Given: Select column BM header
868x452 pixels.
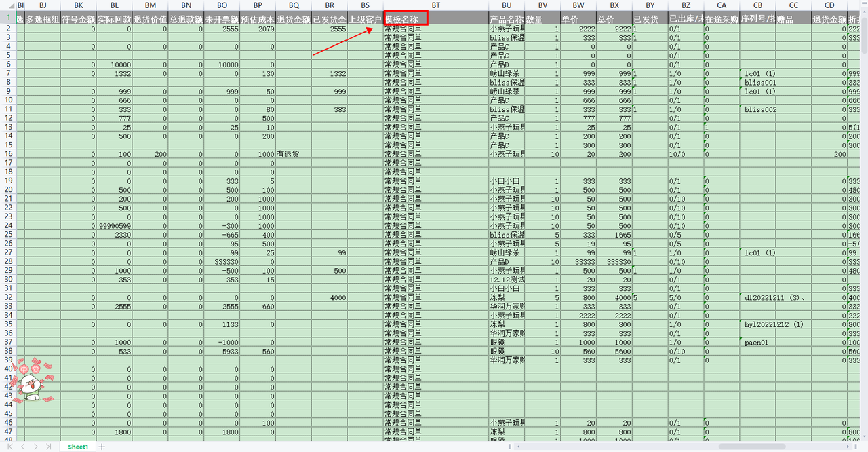Looking at the screenshot, I should pos(151,5).
